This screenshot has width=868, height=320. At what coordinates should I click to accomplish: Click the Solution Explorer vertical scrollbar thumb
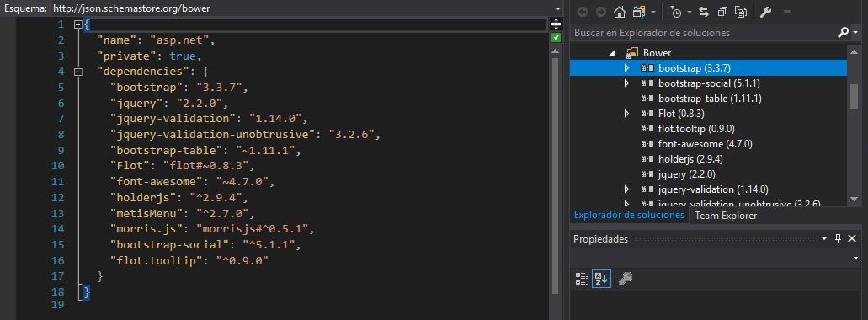pos(855,96)
